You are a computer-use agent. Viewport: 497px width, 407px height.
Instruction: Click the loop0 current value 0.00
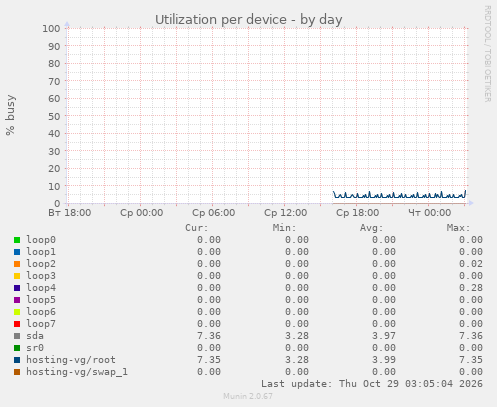209,240
